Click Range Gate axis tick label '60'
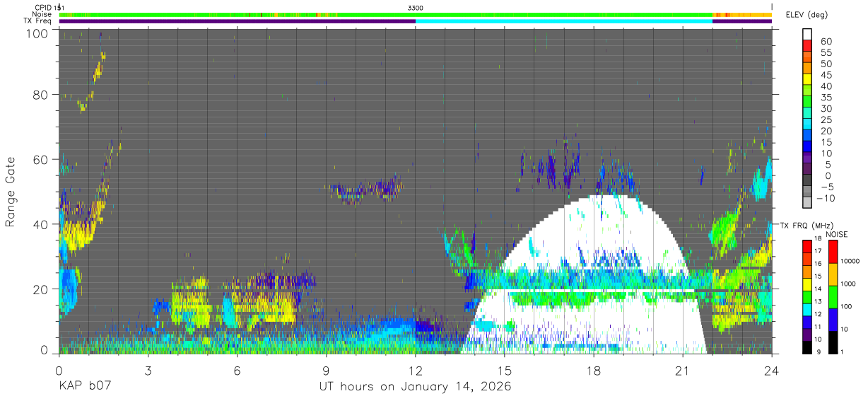Viewport: 868px width, 401px height. point(41,159)
